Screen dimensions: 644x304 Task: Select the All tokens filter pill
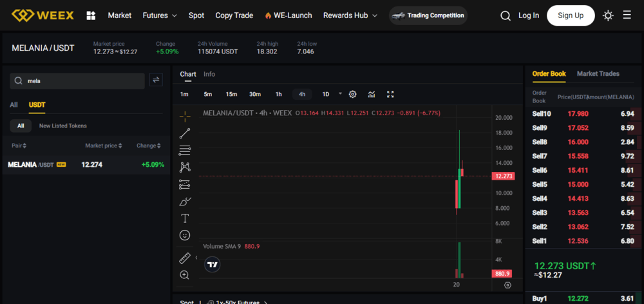click(21, 126)
